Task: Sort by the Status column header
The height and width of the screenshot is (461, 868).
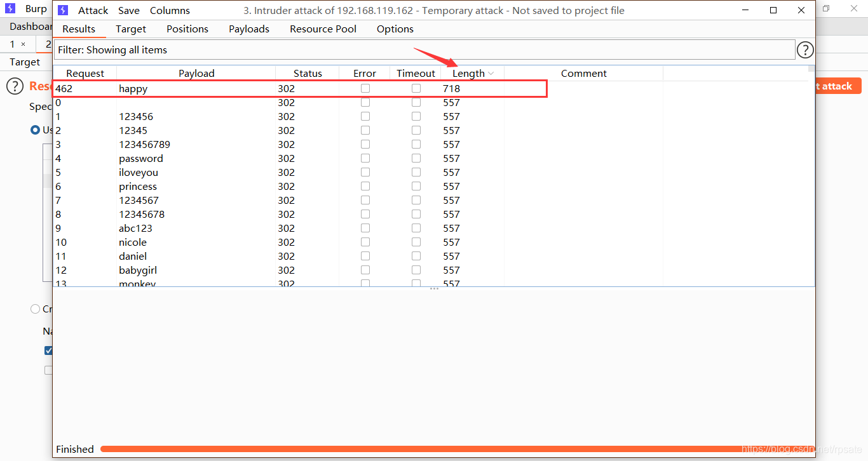Action: pos(308,74)
